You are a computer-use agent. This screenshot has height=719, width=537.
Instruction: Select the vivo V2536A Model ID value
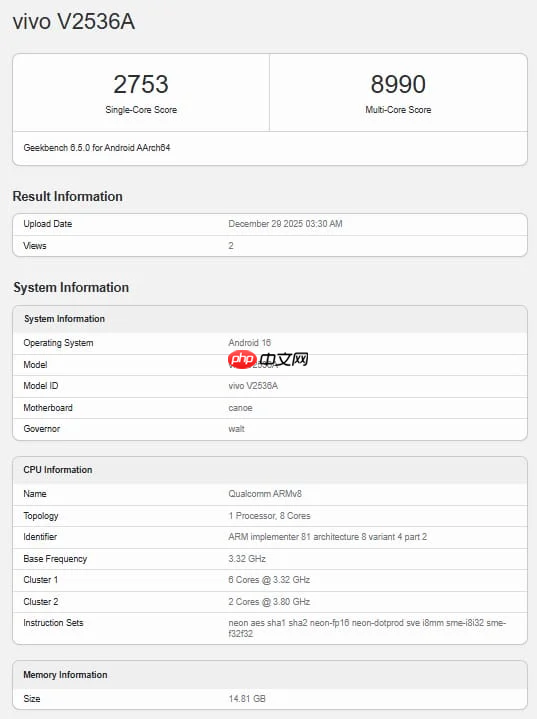tap(253, 386)
